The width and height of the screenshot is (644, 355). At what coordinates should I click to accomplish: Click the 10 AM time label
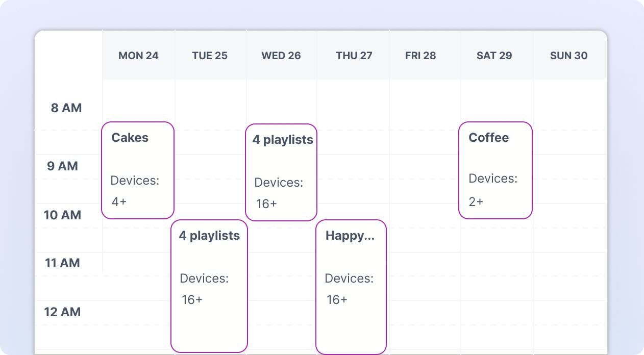click(x=62, y=215)
